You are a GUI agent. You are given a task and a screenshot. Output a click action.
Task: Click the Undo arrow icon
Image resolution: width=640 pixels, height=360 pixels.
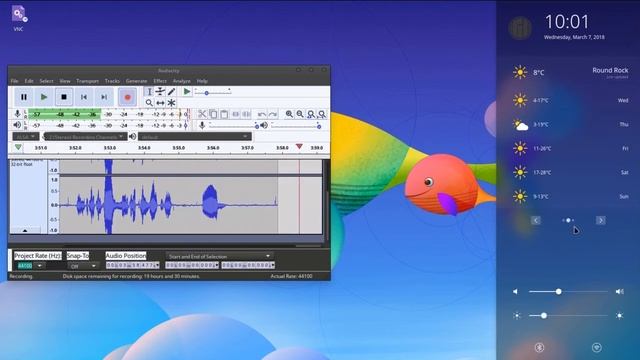(x=262, y=114)
